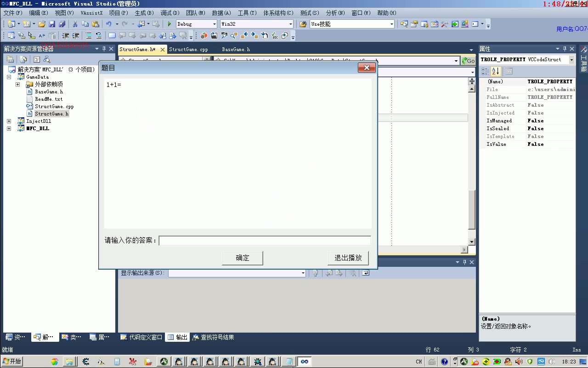Expand the InjectDll project node
Screen dimensions: 588x368
[x=9, y=121]
